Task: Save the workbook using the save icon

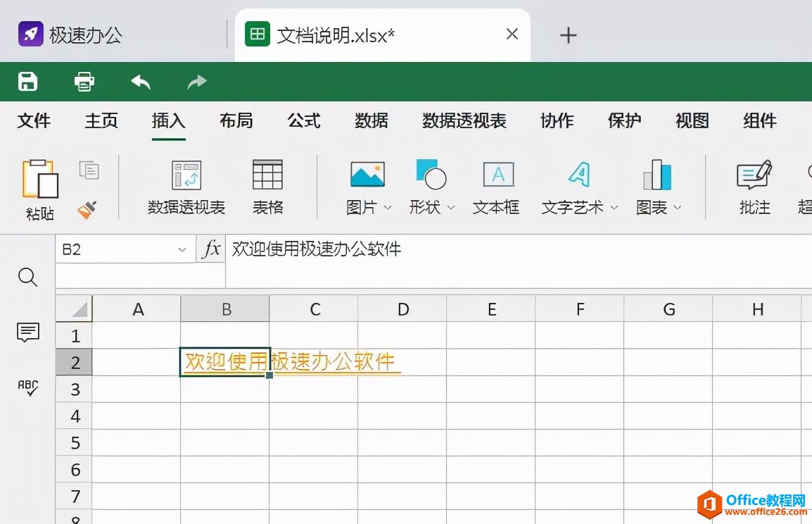Action: pos(27,81)
